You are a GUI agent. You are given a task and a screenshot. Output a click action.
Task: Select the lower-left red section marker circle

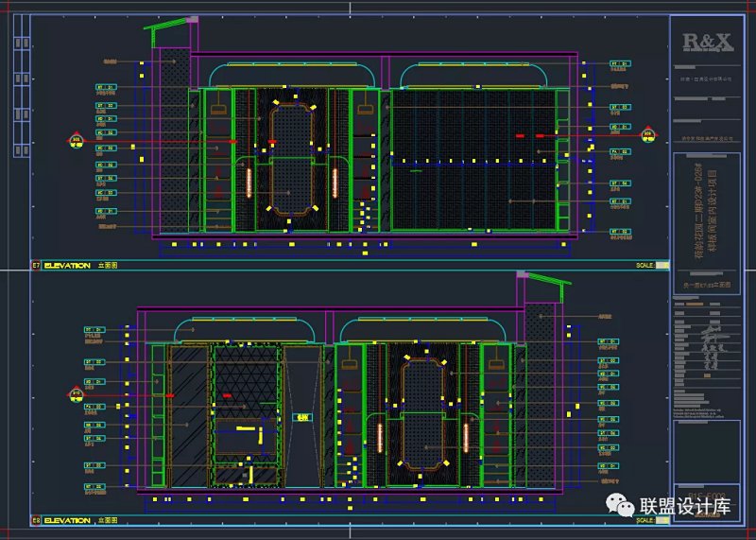point(77,393)
